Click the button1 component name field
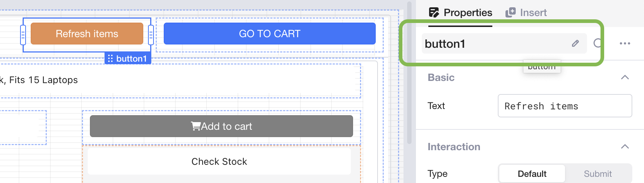This screenshot has width=644, height=183. (x=493, y=44)
